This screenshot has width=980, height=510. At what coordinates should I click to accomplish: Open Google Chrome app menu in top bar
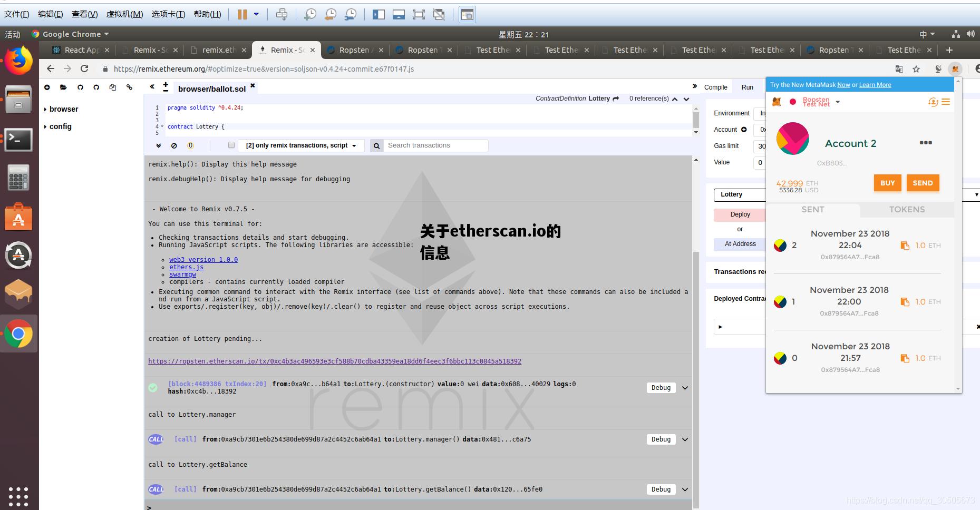71,34
